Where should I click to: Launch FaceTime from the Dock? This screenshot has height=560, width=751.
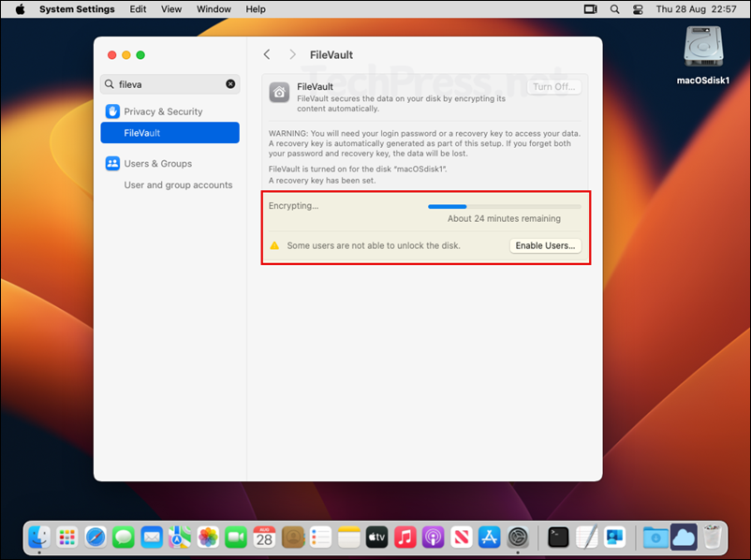click(236, 537)
